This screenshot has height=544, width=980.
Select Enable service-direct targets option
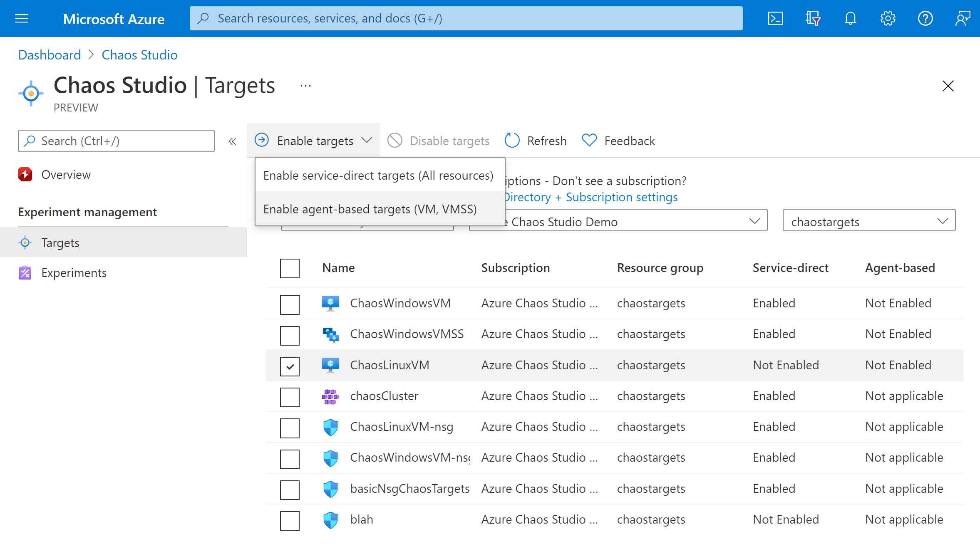(x=377, y=175)
